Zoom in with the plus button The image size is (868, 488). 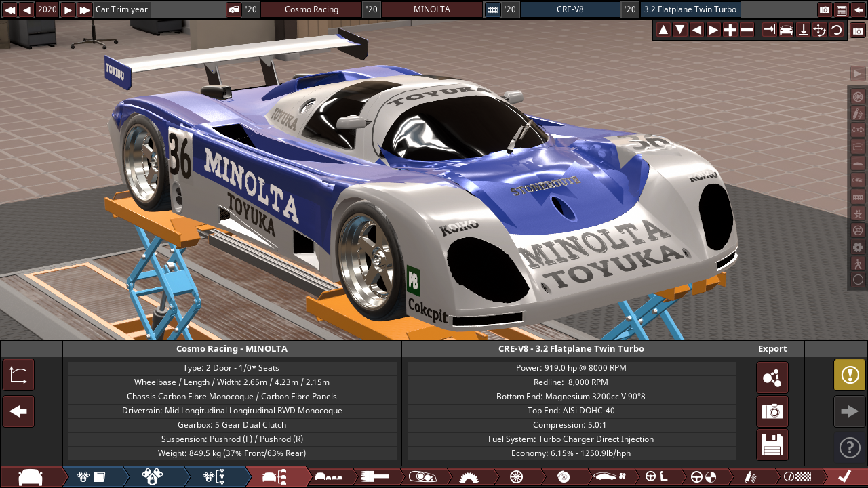point(730,30)
